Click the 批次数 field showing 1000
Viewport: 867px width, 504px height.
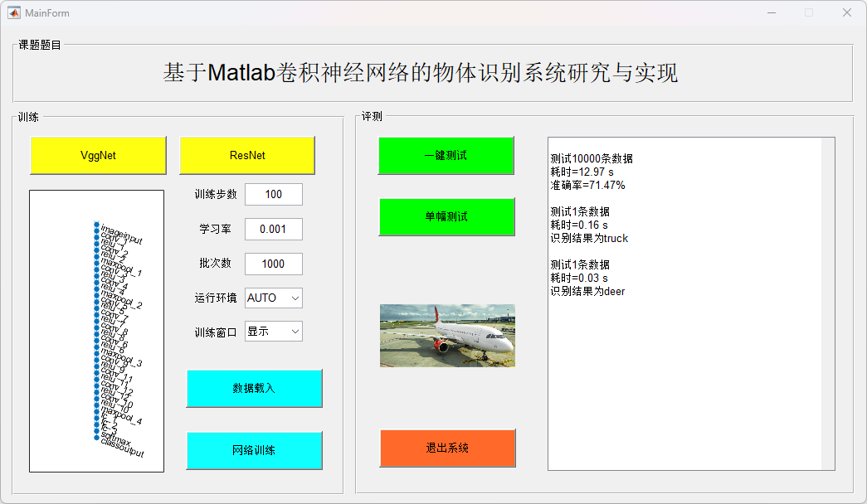point(274,264)
